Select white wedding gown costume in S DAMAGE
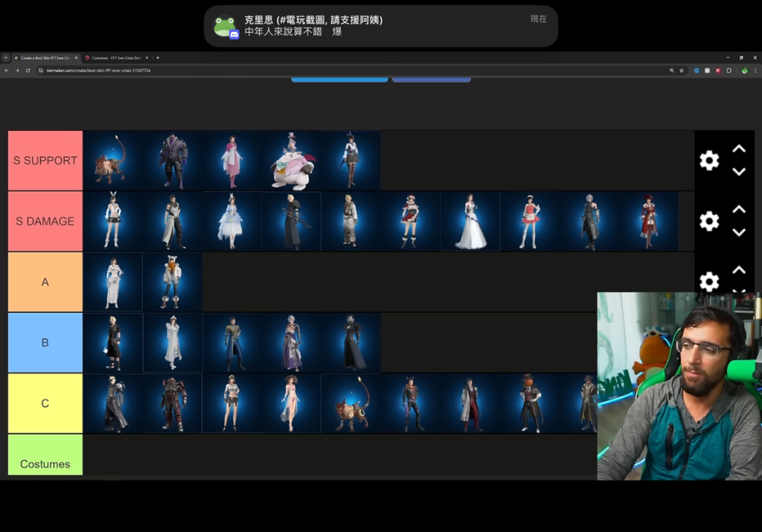 tap(470, 221)
